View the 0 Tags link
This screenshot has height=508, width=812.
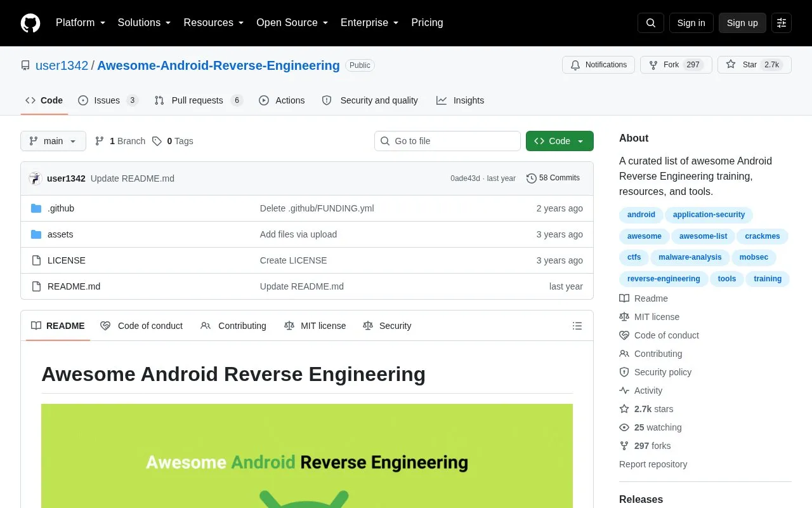pyautogui.click(x=173, y=141)
